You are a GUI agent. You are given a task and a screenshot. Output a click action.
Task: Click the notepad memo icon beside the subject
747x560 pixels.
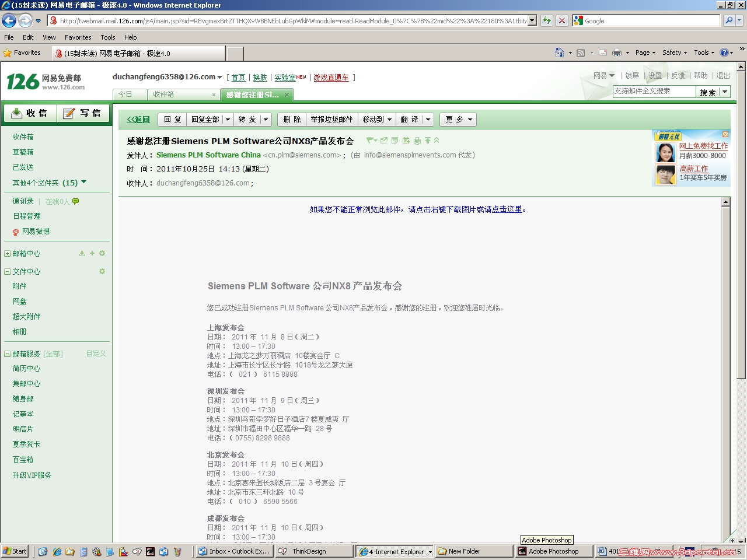[x=395, y=141]
